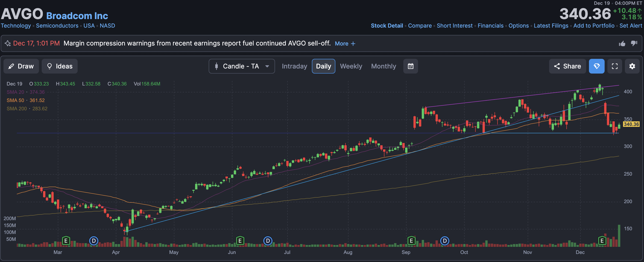644x262 pixels.
Task: Open the Candle - TA chart type dropdown
Action: [241, 66]
